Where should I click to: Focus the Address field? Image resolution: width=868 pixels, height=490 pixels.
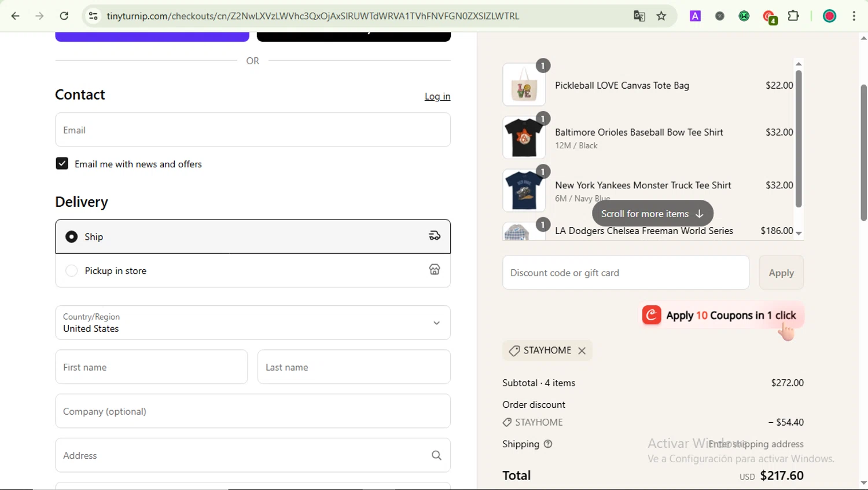pos(253,455)
